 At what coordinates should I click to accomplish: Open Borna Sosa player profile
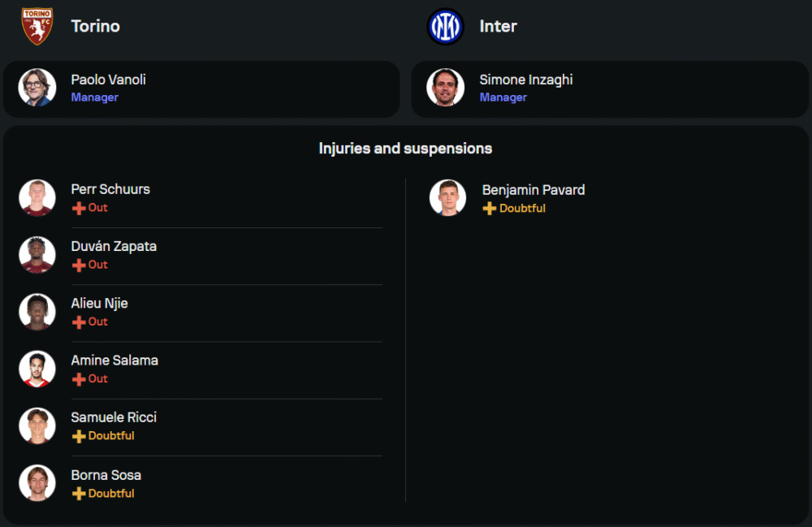[x=106, y=474]
